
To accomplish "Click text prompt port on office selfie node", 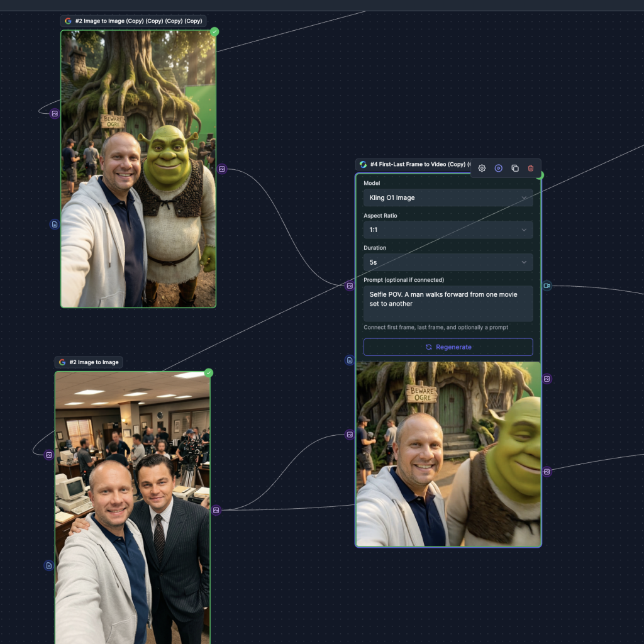I will coord(49,565).
